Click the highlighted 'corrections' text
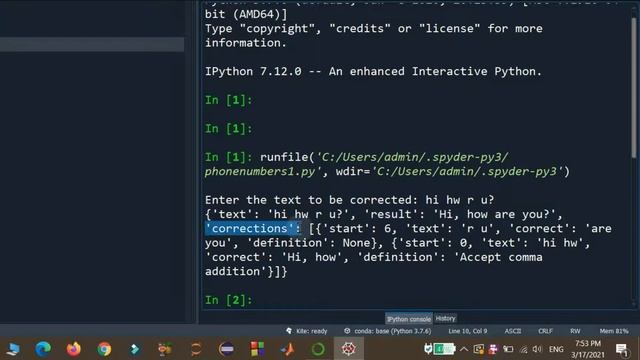Image resolution: width=640 pixels, height=360 pixels. [x=253, y=229]
